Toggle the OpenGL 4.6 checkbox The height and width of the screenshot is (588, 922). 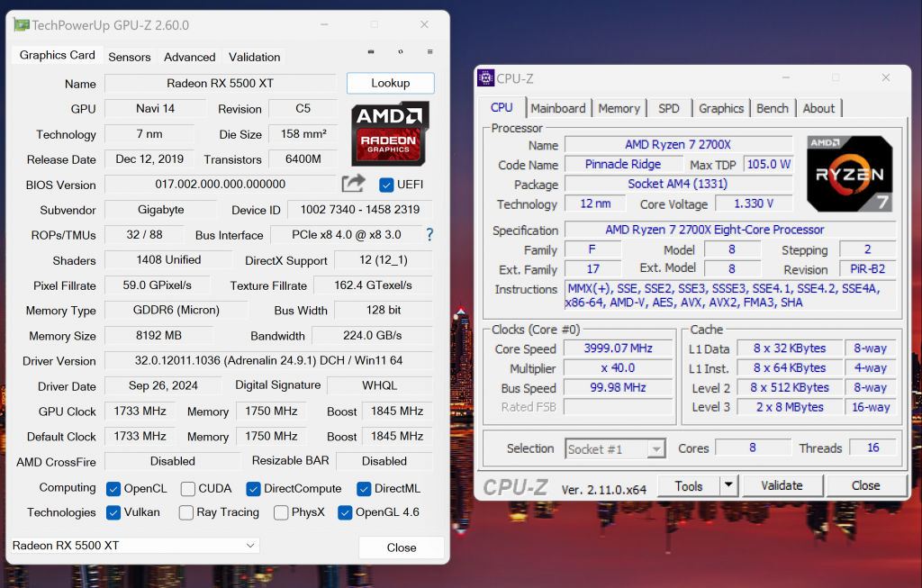click(345, 512)
